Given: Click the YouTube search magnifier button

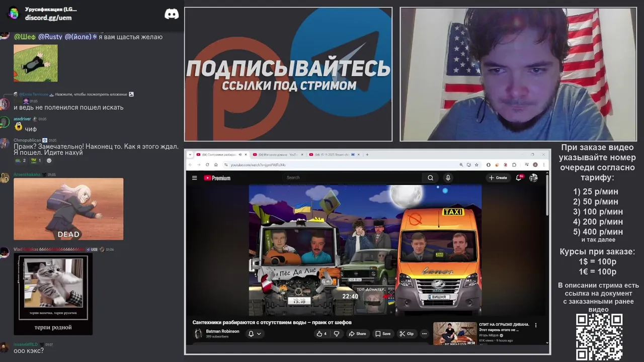Looking at the screenshot, I should pos(430,177).
